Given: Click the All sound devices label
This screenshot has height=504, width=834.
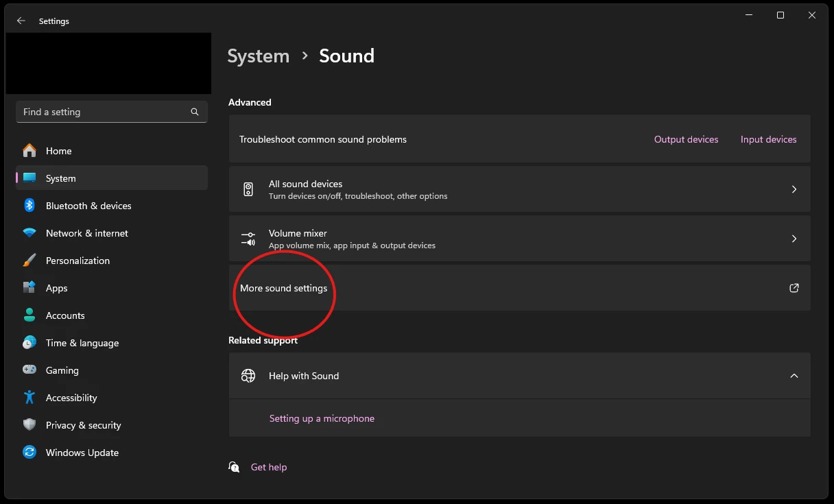Looking at the screenshot, I should pos(305,184).
